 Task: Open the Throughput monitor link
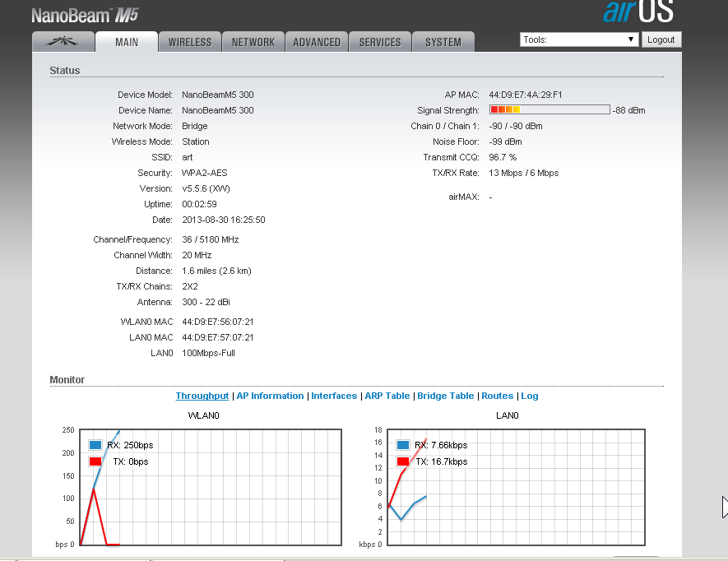point(202,396)
